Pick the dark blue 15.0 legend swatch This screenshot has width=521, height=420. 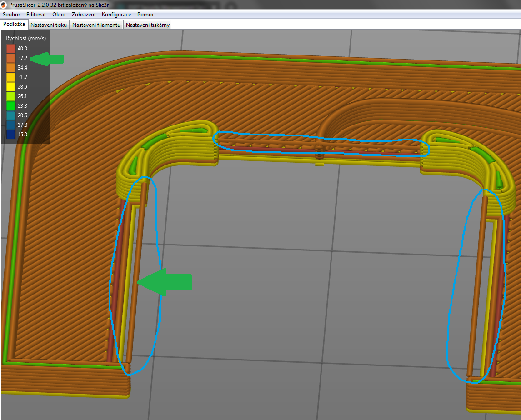pyautogui.click(x=11, y=135)
